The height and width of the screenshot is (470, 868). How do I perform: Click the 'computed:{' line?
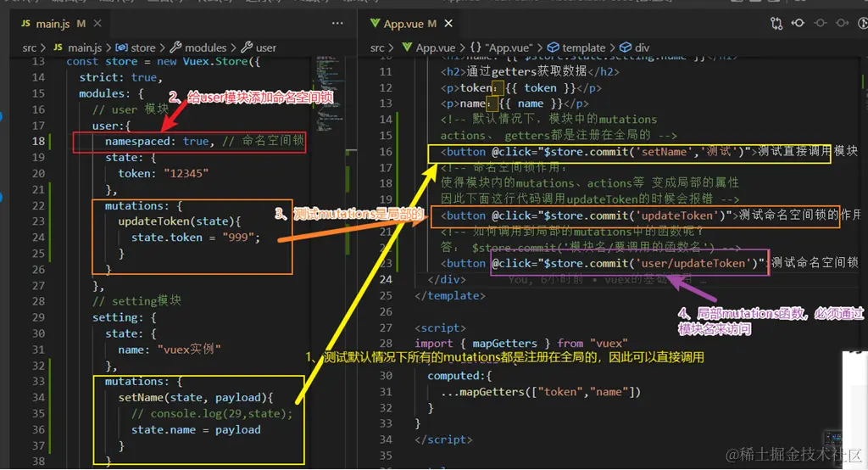click(459, 376)
